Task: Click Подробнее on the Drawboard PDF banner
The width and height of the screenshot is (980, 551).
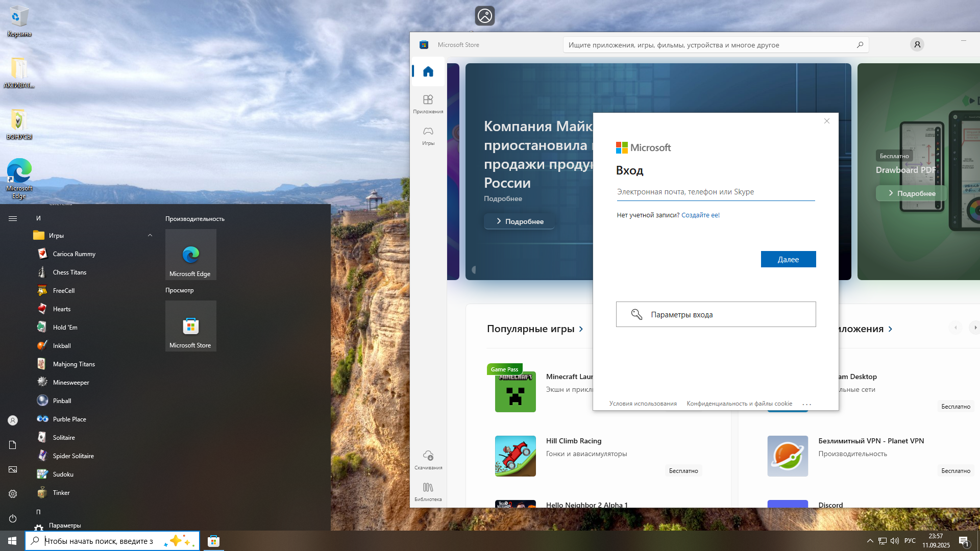Action: tap(912, 193)
